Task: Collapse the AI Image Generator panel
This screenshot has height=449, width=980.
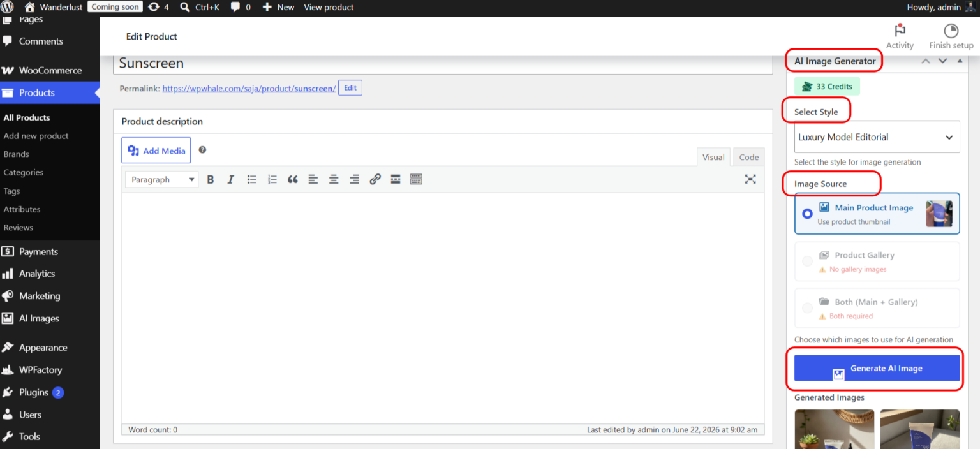Action: click(960, 61)
